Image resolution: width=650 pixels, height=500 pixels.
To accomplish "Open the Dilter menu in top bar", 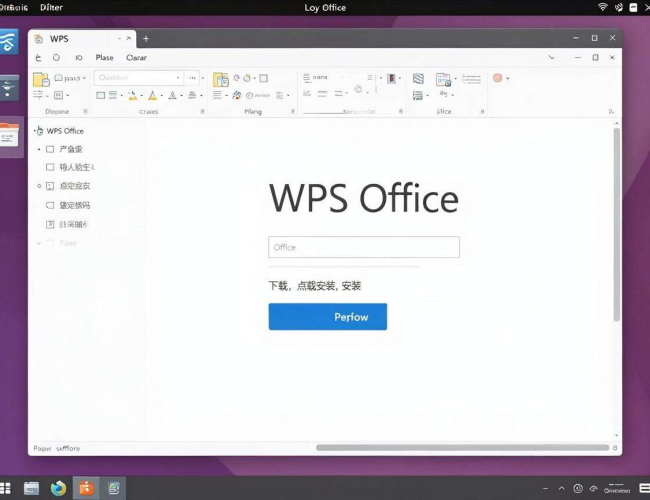I will [51, 7].
